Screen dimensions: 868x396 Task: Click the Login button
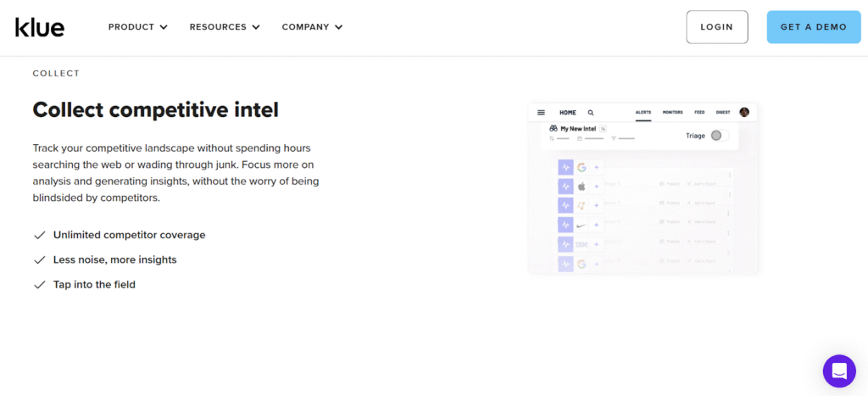coord(717,27)
